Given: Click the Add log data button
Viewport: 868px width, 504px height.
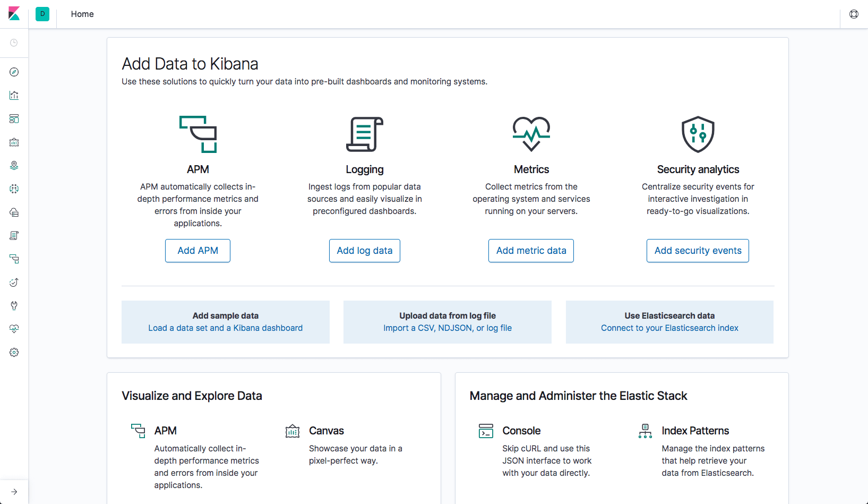Looking at the screenshot, I should 365,251.
